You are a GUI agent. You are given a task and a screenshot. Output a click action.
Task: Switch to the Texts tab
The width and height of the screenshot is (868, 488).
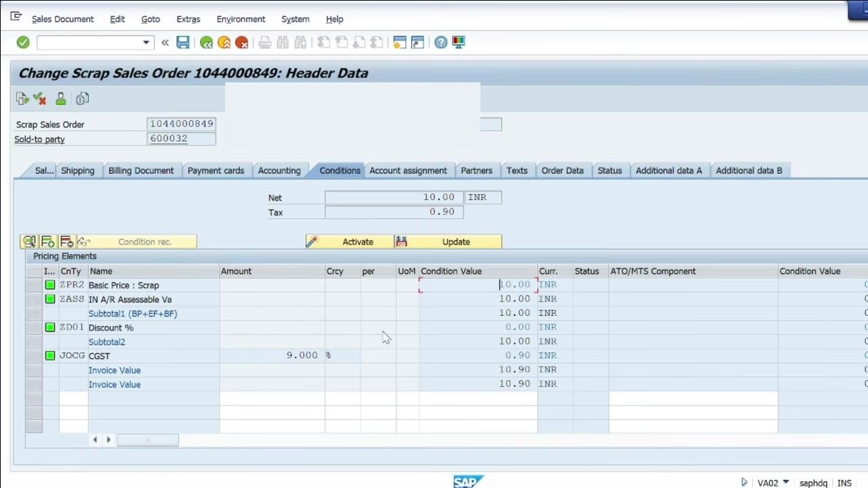coord(517,170)
